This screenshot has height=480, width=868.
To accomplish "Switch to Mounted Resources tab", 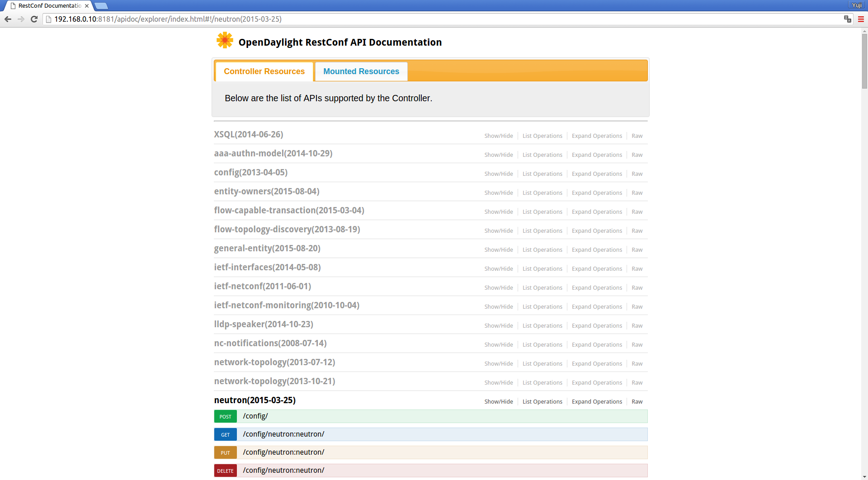I will [361, 71].
